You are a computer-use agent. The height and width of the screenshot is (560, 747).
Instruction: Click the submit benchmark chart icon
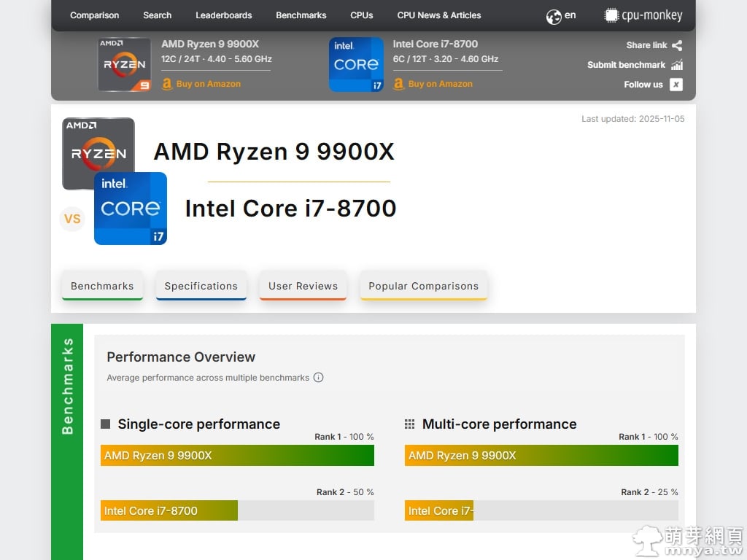pyautogui.click(x=677, y=65)
